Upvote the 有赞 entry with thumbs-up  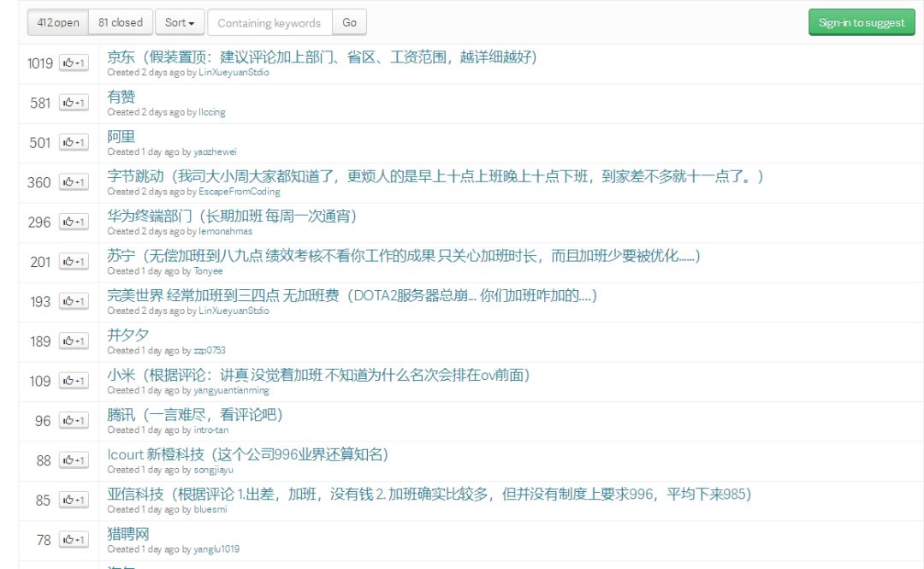tap(74, 103)
